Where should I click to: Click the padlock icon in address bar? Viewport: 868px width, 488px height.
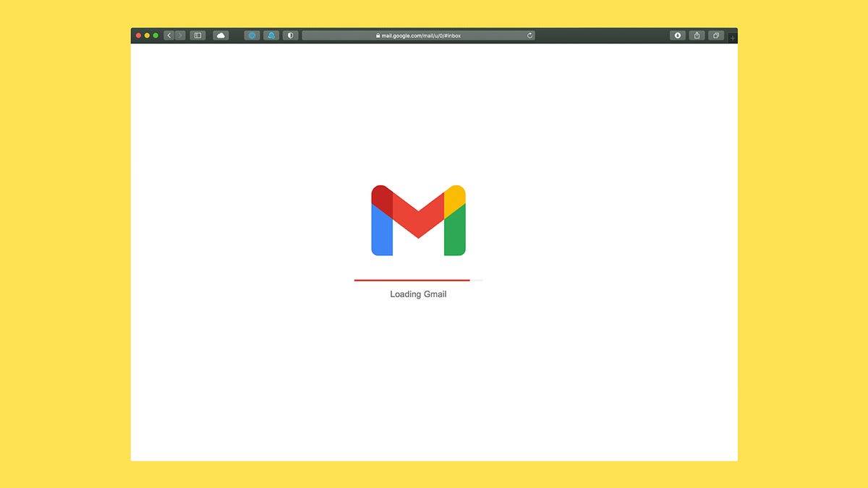tap(378, 35)
